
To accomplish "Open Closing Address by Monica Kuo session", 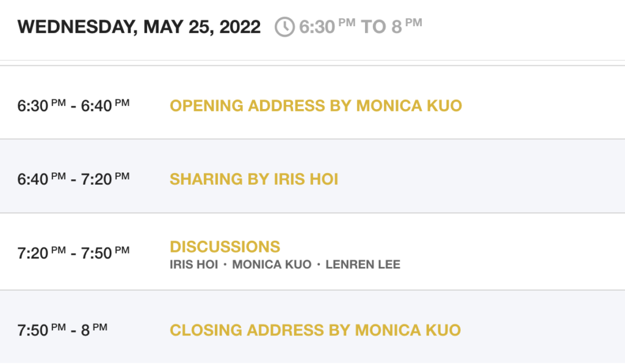I will pos(315,330).
